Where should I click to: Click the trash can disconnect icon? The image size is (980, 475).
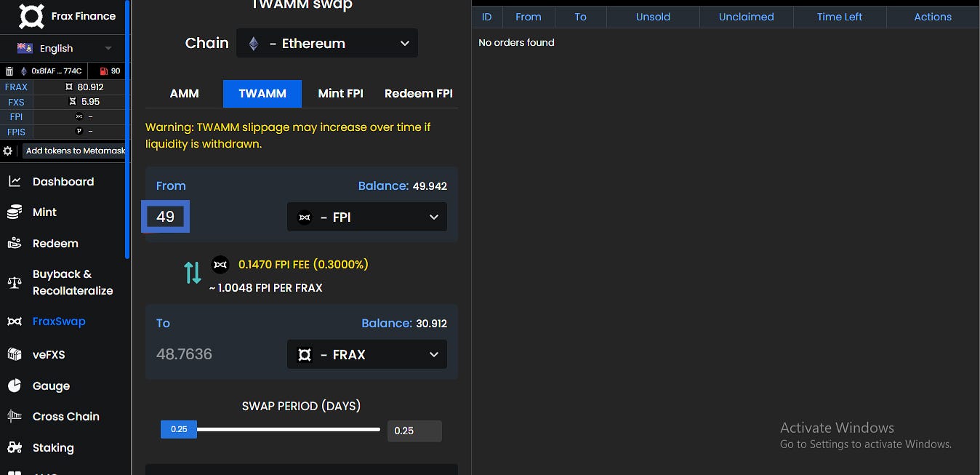coord(9,71)
